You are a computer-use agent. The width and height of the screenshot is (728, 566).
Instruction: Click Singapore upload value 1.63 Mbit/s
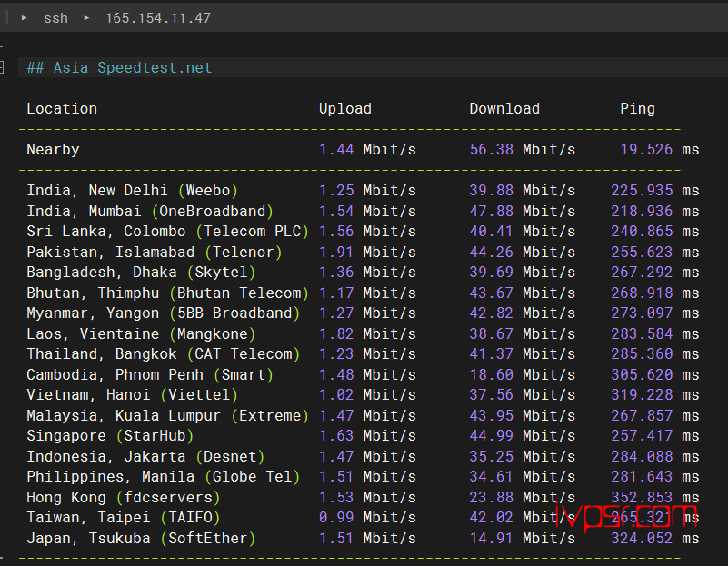(367, 435)
